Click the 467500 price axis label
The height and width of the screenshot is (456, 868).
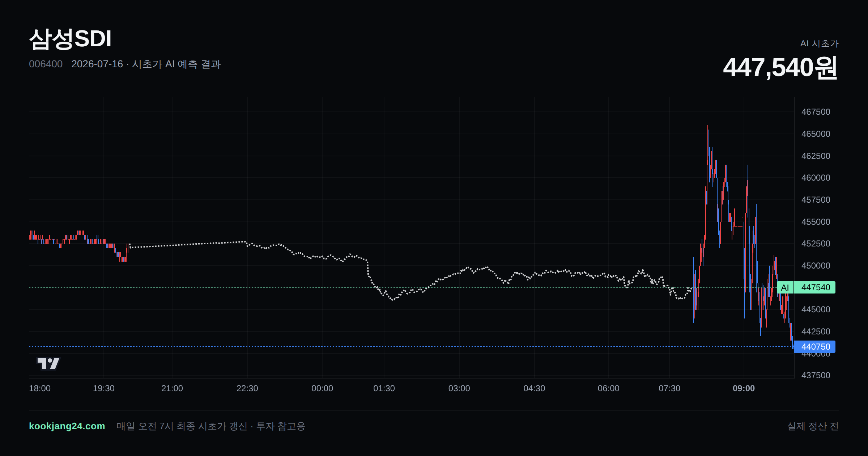coord(816,112)
